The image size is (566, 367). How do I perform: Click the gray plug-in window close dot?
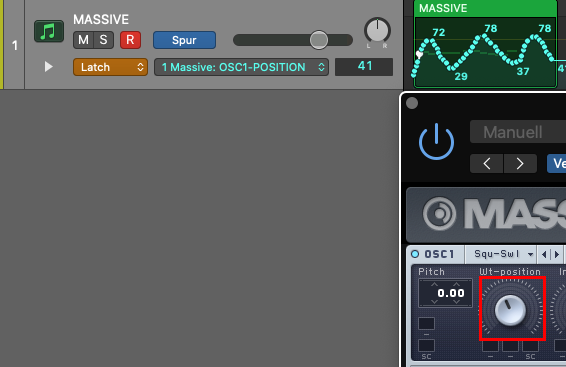[412, 103]
